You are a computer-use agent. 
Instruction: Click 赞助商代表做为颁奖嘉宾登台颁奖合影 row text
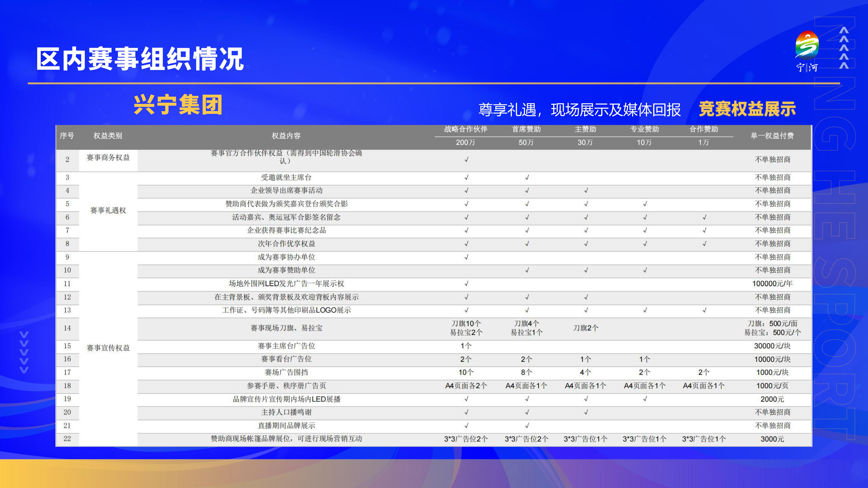(x=286, y=204)
